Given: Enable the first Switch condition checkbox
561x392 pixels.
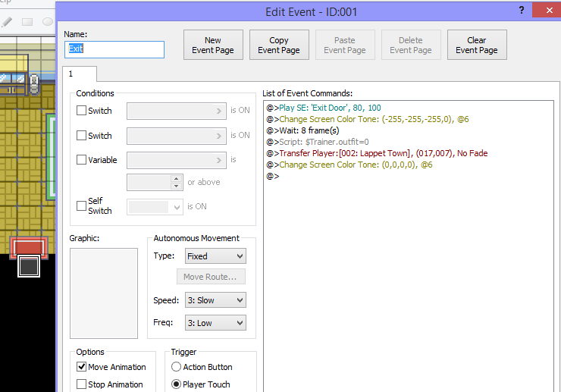Looking at the screenshot, I should [82, 111].
